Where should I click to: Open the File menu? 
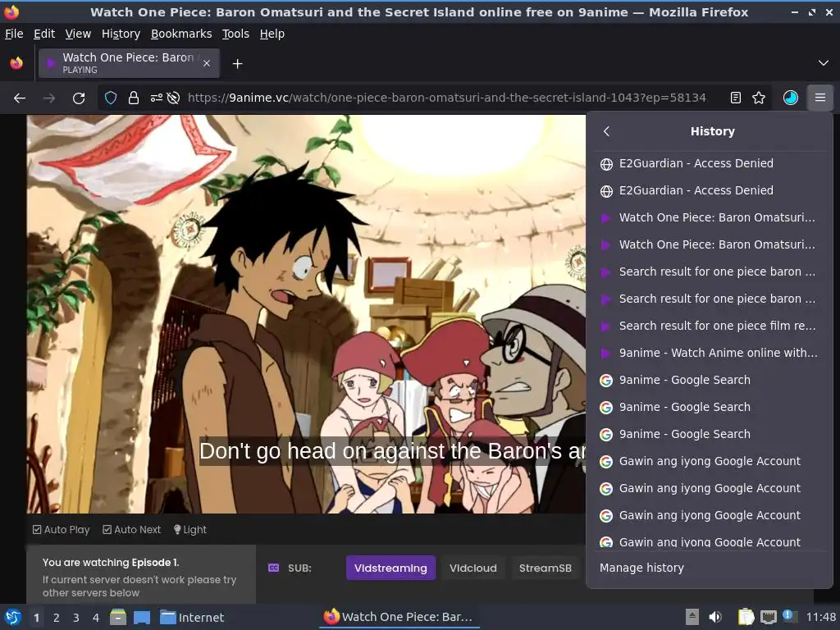[14, 34]
